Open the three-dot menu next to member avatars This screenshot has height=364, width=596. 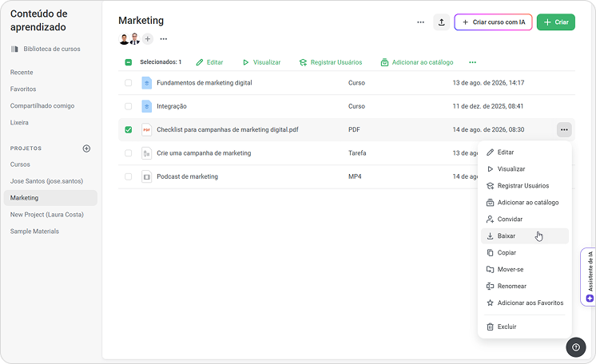coord(164,39)
